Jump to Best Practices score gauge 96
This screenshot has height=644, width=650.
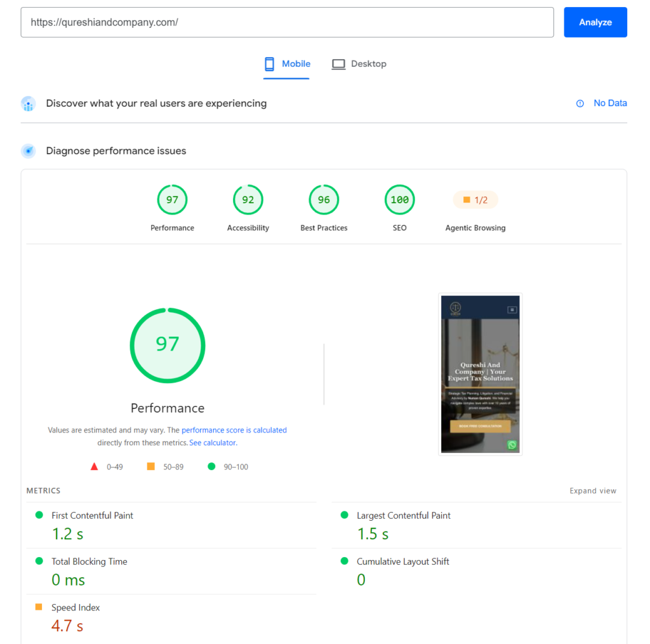pos(324,200)
